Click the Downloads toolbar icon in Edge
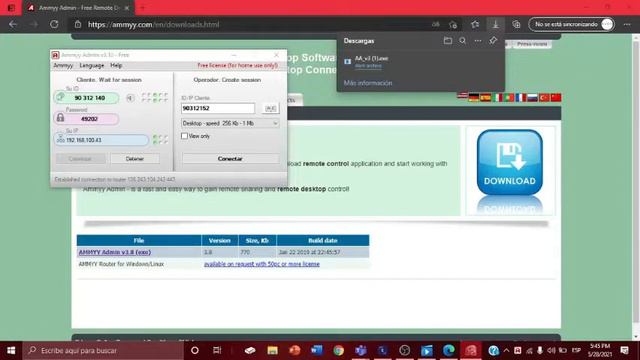This screenshot has width=640, height=360. click(496, 24)
